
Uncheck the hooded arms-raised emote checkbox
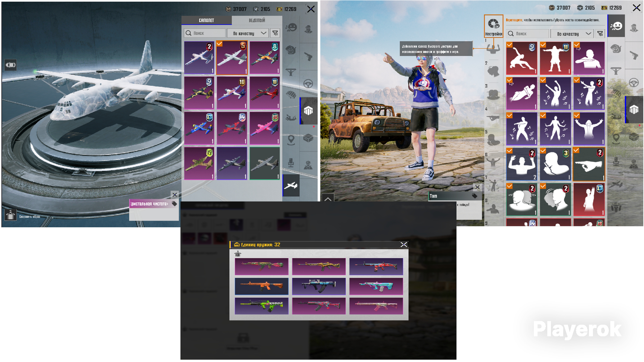click(577, 115)
